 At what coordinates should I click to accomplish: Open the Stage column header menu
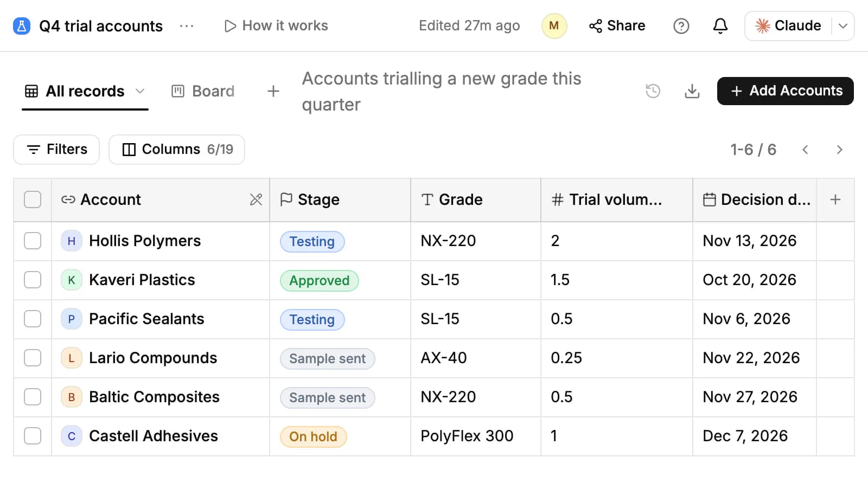pos(340,199)
